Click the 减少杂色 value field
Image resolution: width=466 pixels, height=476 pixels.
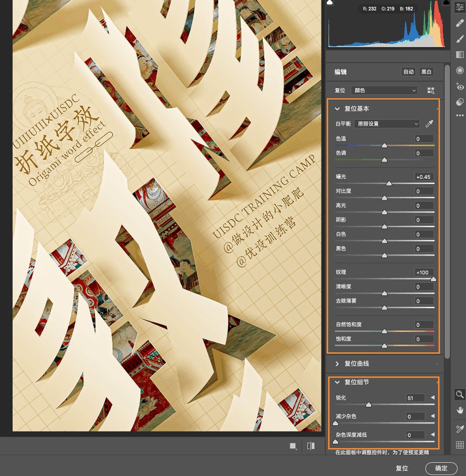pos(415,416)
